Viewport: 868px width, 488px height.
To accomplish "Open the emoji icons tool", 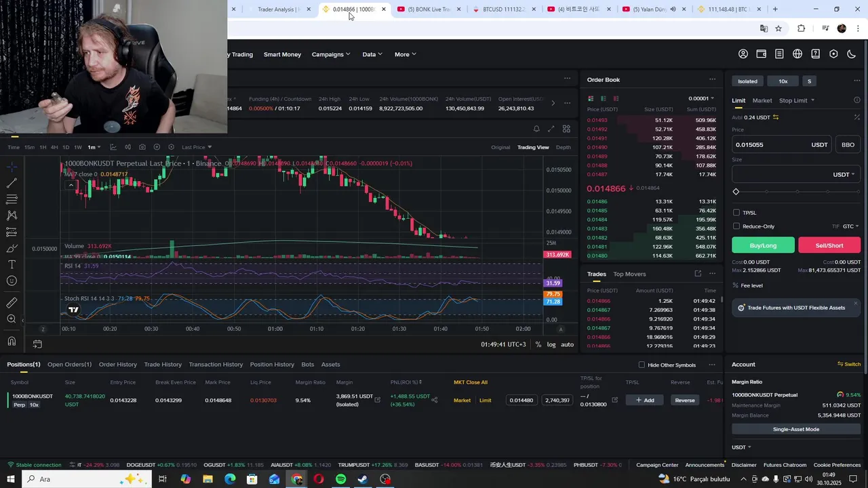I will pyautogui.click(x=12, y=281).
